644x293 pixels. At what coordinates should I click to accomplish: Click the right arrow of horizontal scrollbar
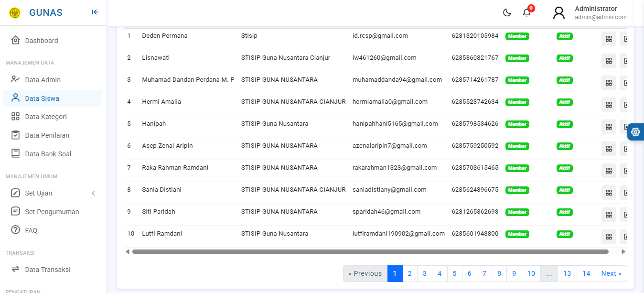pyautogui.click(x=623, y=251)
